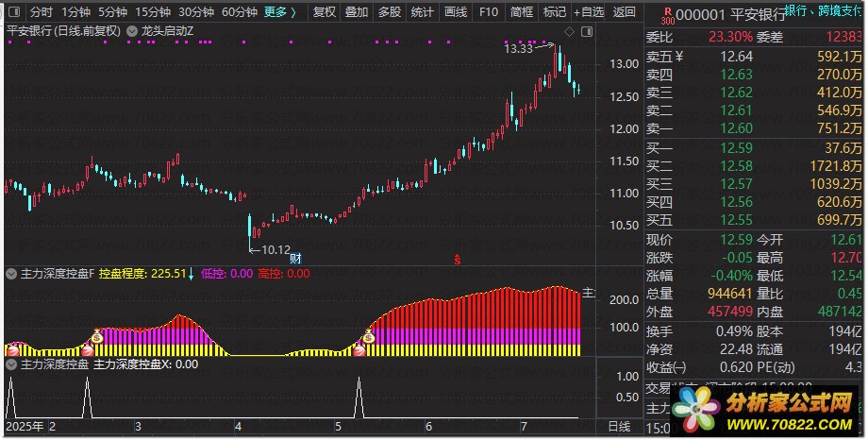Screen dimensions: 868x440
Task: Open the 复权 adjustment option
Action: pyautogui.click(x=324, y=11)
